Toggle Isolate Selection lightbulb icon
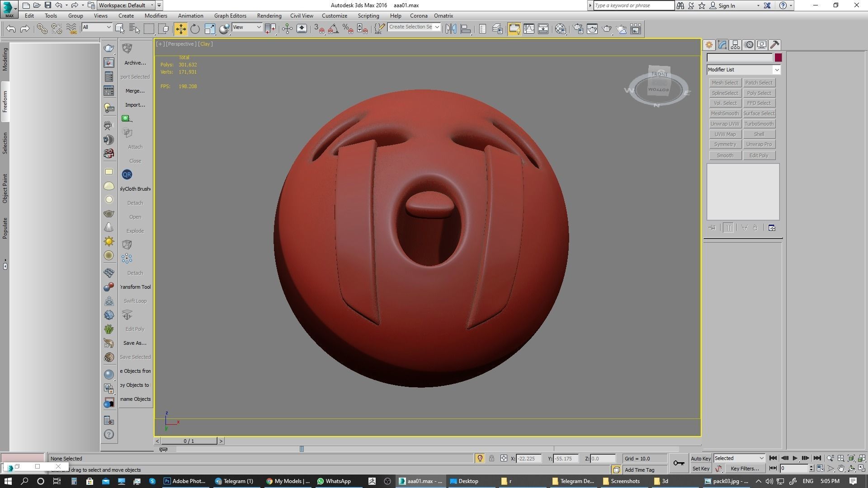The width and height of the screenshot is (868, 488). [480, 459]
